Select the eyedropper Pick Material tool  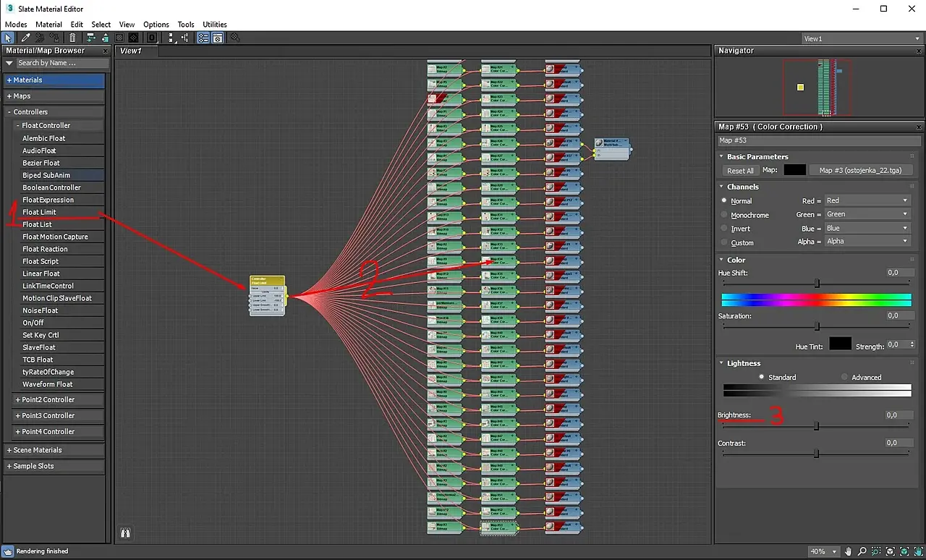(x=25, y=38)
